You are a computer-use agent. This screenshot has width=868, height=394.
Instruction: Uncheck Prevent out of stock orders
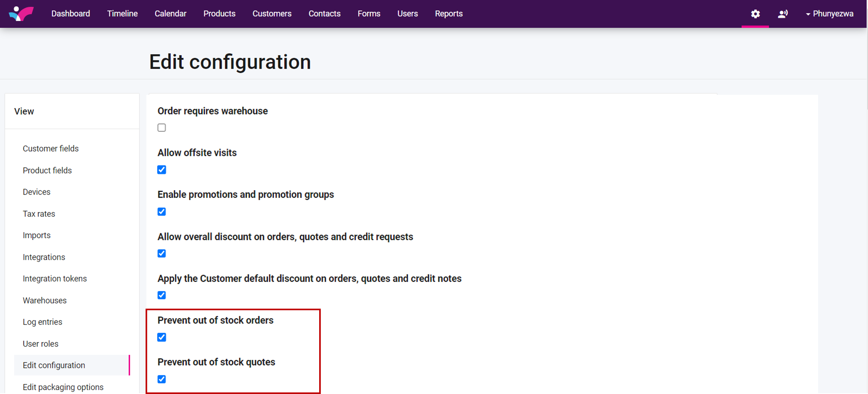161,337
